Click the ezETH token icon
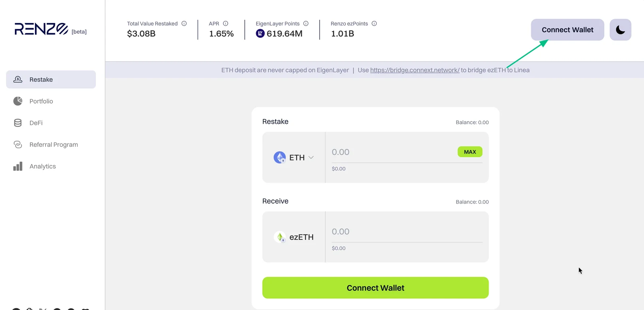The width and height of the screenshot is (644, 310). tap(280, 237)
